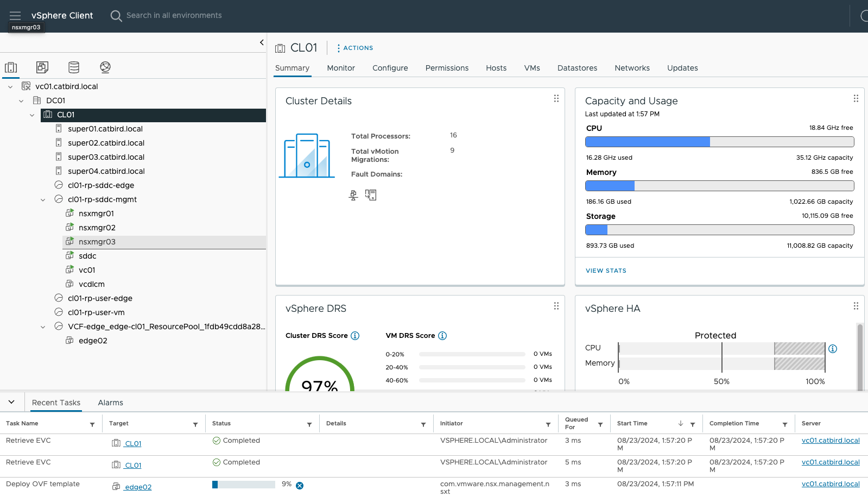
Task: Collapse the DC01 datacenter node
Action: [x=21, y=101]
